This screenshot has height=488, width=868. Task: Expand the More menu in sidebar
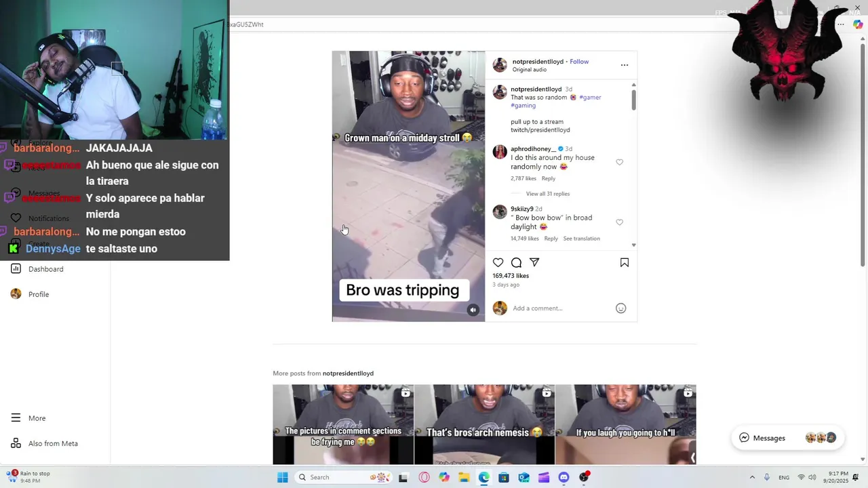tap(28, 418)
